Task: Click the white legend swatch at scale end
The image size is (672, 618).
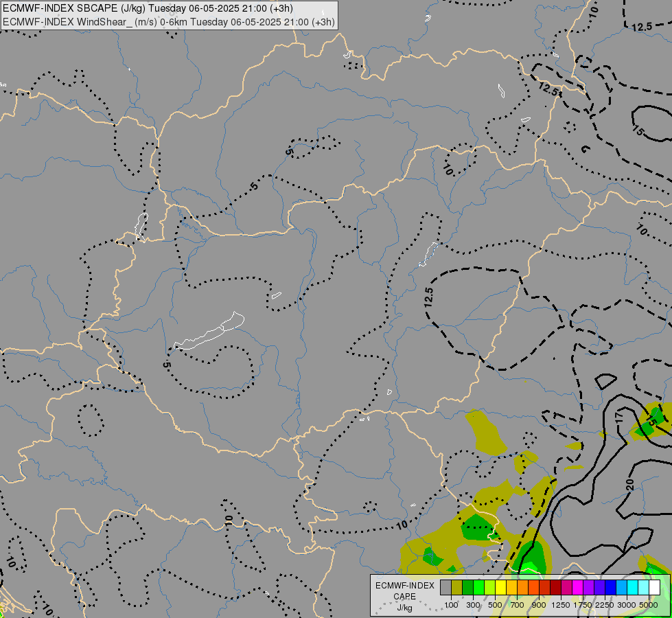Action: click(x=654, y=587)
